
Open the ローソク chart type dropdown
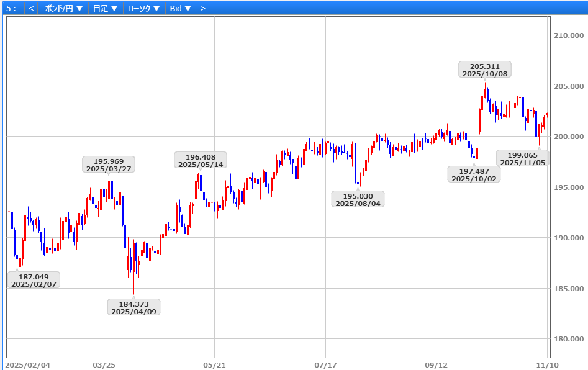[x=143, y=8]
